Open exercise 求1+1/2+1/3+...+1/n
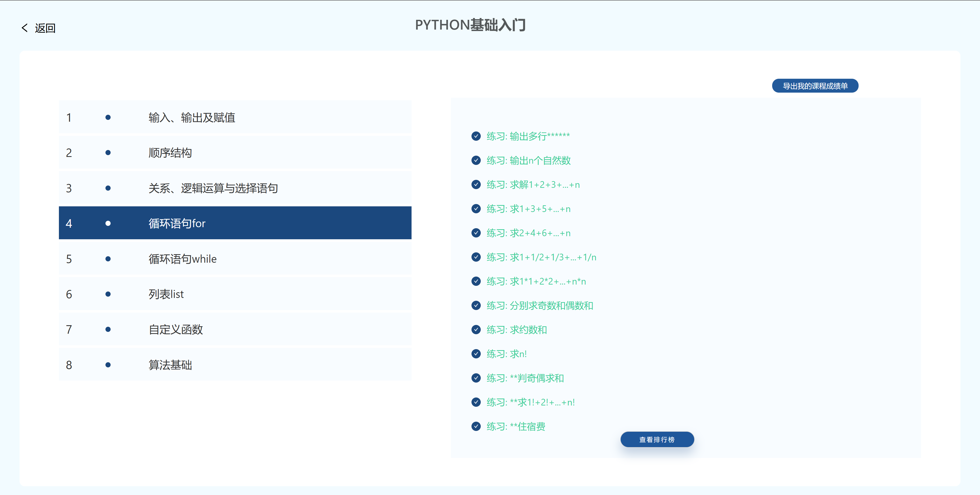Screen dimensions: 980x495 click(x=541, y=257)
